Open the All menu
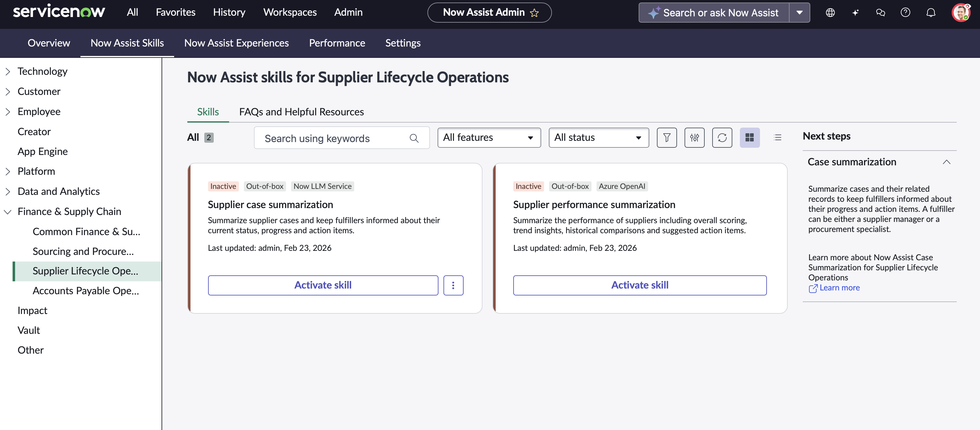 pyautogui.click(x=132, y=12)
